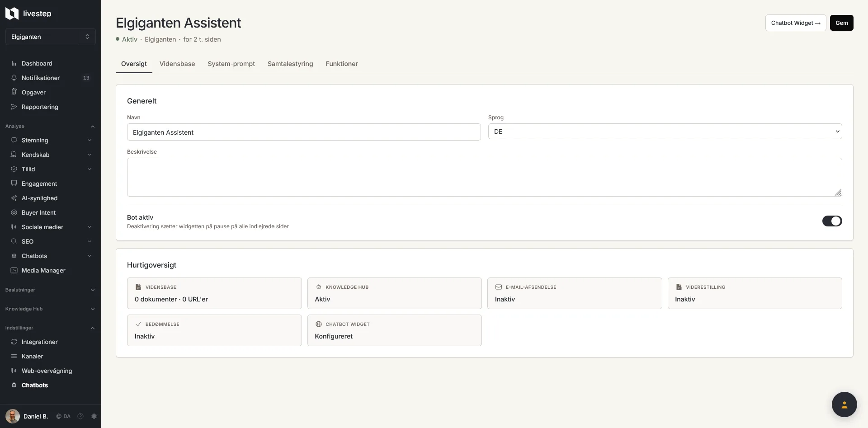Toggle the Bot aktiv switch off
868x428 pixels.
832,221
